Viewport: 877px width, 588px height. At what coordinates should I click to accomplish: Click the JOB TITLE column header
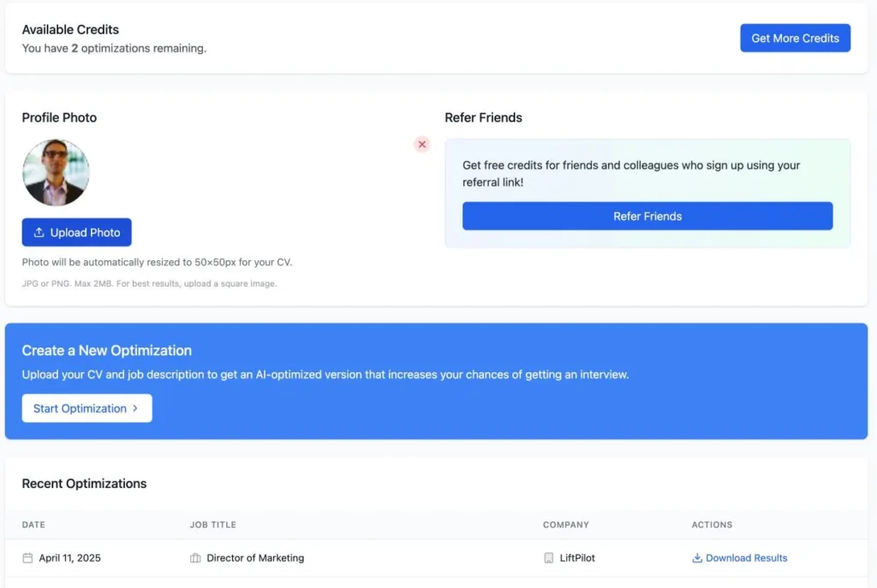click(x=213, y=525)
